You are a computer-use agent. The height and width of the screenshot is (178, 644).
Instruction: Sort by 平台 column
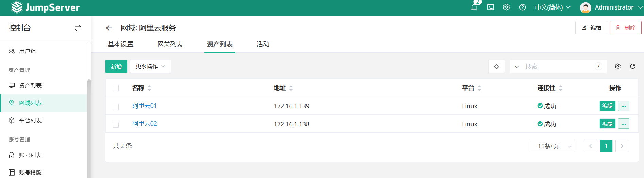click(x=479, y=88)
